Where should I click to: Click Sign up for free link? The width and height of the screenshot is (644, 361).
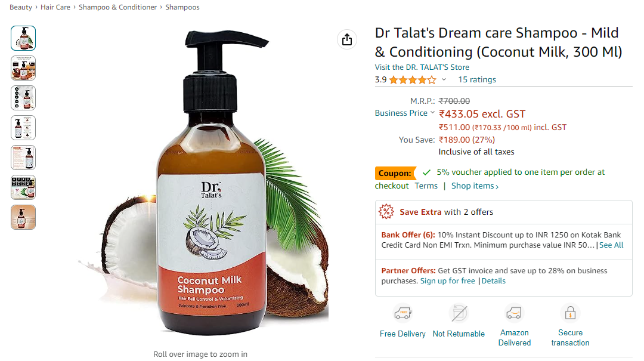[447, 281]
